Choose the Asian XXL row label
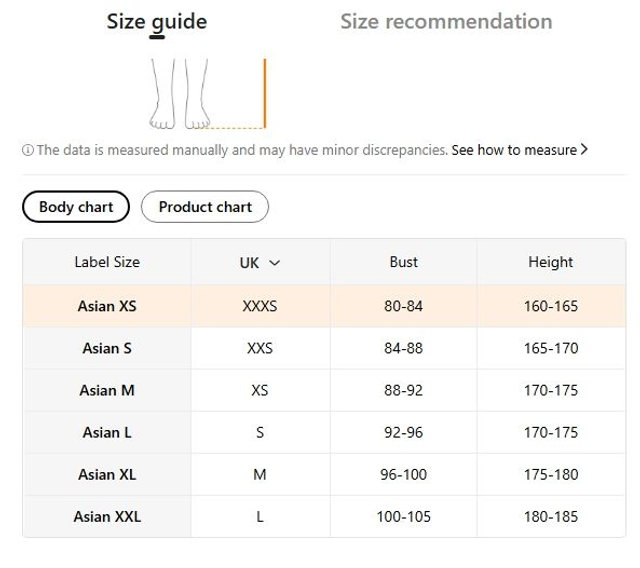 (107, 517)
